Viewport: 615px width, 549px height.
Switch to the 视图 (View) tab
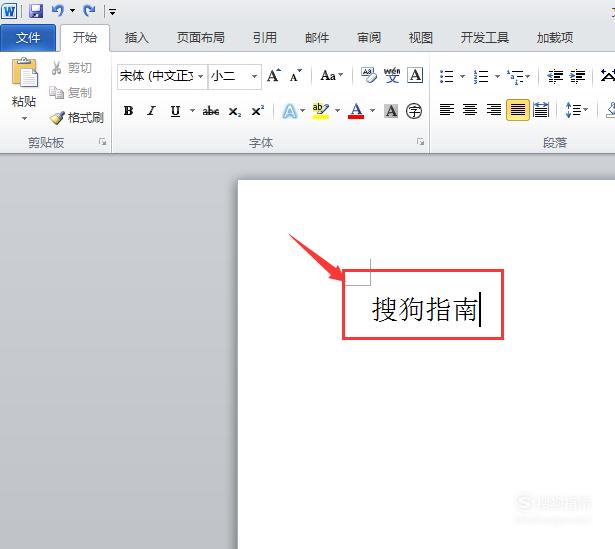pos(421,38)
